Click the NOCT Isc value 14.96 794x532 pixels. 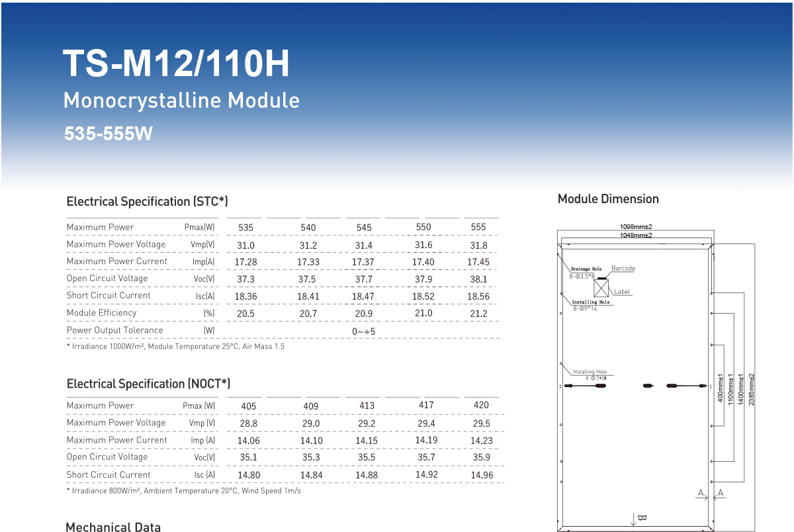(482, 475)
